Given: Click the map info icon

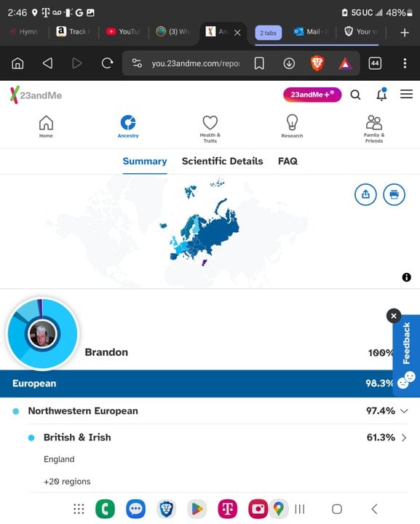Looking at the screenshot, I should (406, 277).
